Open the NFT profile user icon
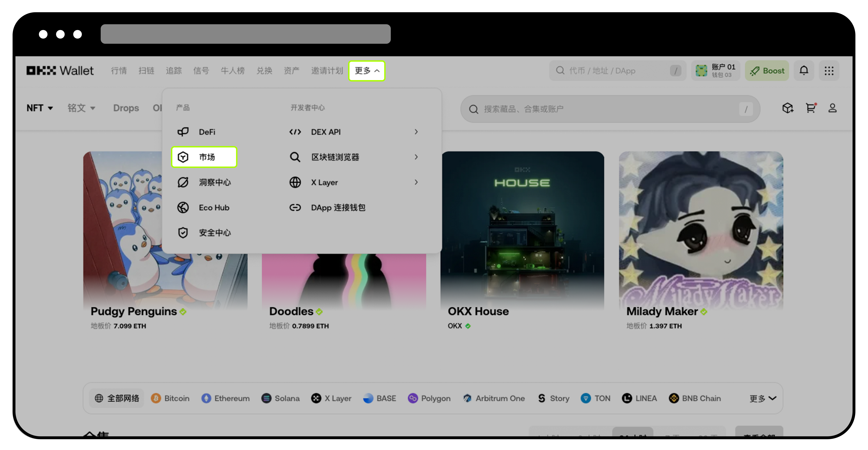The image size is (868, 450). (833, 108)
